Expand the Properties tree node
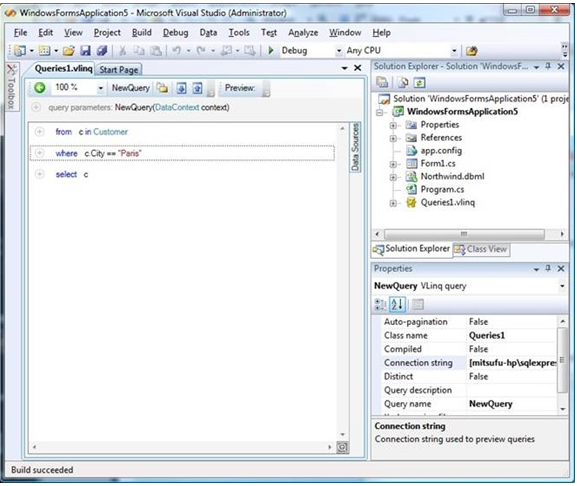The image size is (577, 486). tap(393, 125)
